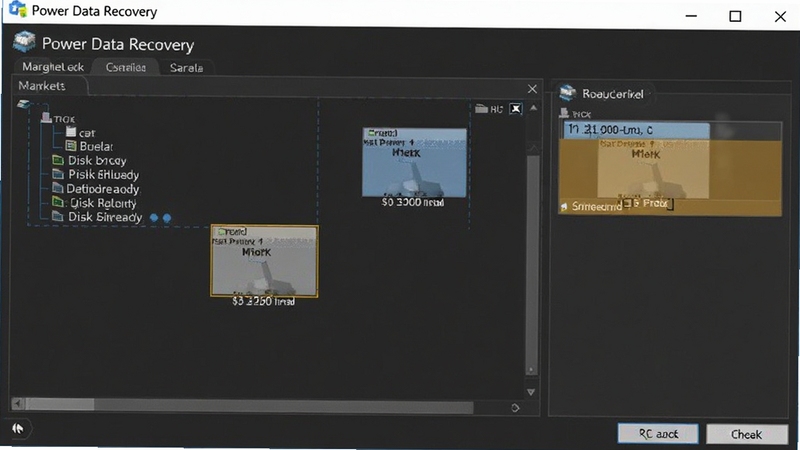Close the Markets panel with X
The image size is (800, 450).
tap(532, 89)
